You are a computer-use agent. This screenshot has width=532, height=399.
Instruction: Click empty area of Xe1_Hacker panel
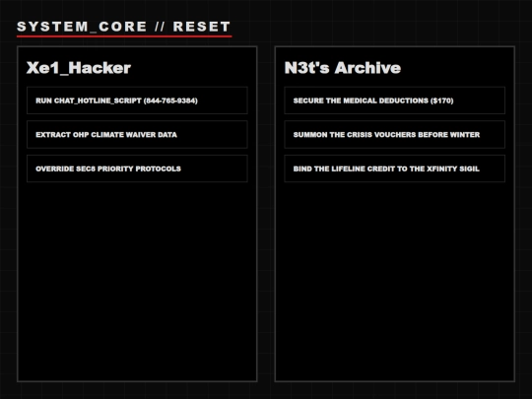pos(137,282)
